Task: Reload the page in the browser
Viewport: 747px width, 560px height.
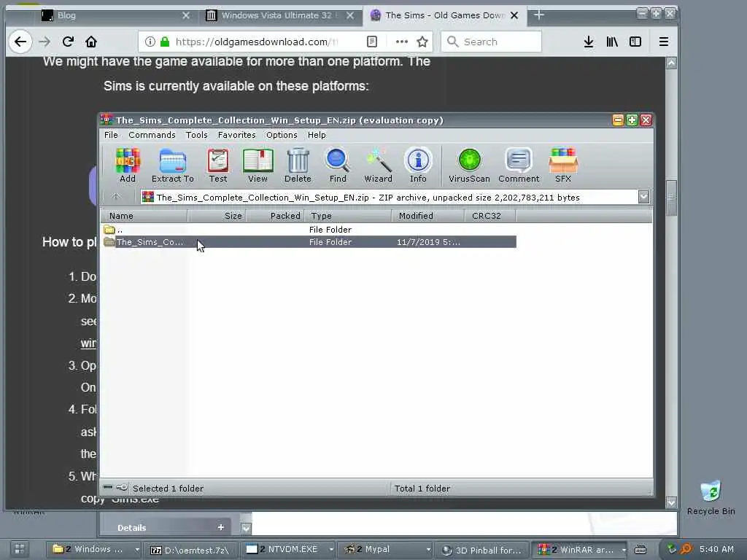Action: click(x=68, y=42)
